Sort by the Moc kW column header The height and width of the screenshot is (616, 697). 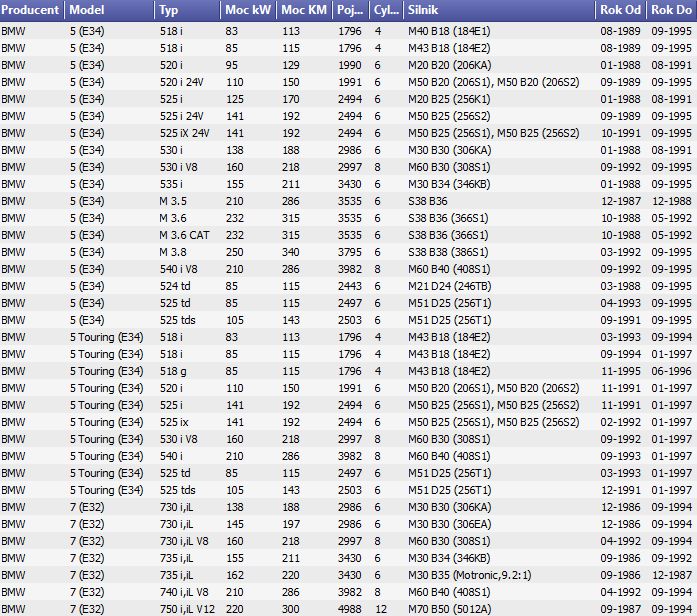(248, 10)
